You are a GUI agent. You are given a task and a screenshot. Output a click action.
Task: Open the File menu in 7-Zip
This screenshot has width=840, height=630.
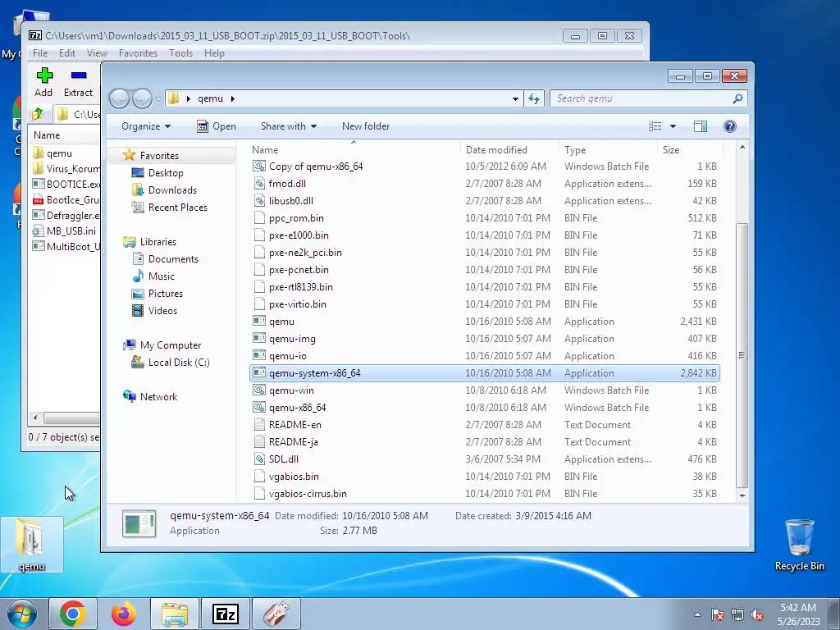coord(39,53)
